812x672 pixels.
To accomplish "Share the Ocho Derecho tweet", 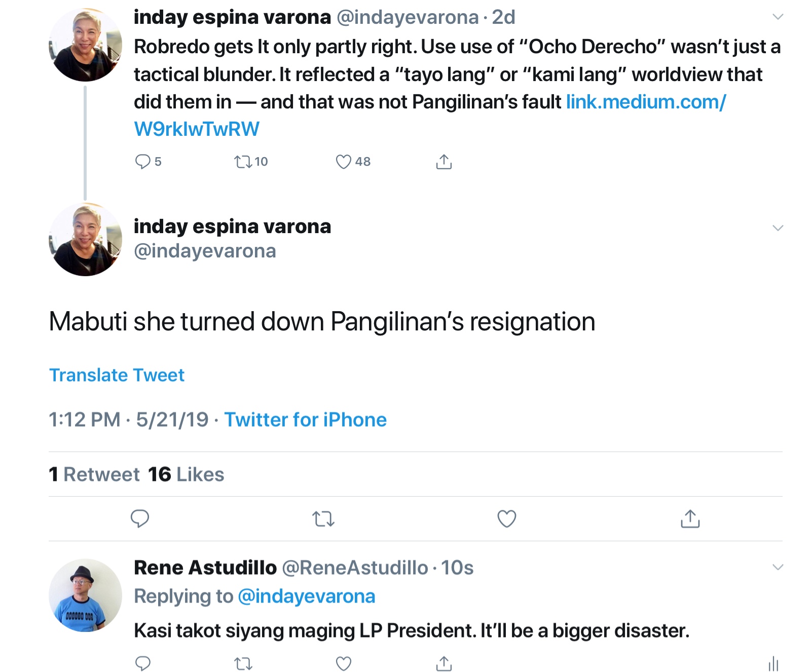I will tap(444, 162).
